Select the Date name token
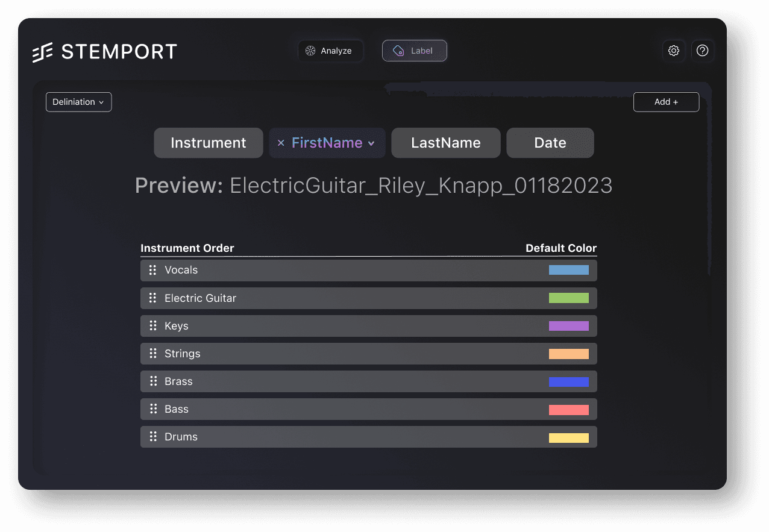The width and height of the screenshot is (769, 532). (550, 143)
